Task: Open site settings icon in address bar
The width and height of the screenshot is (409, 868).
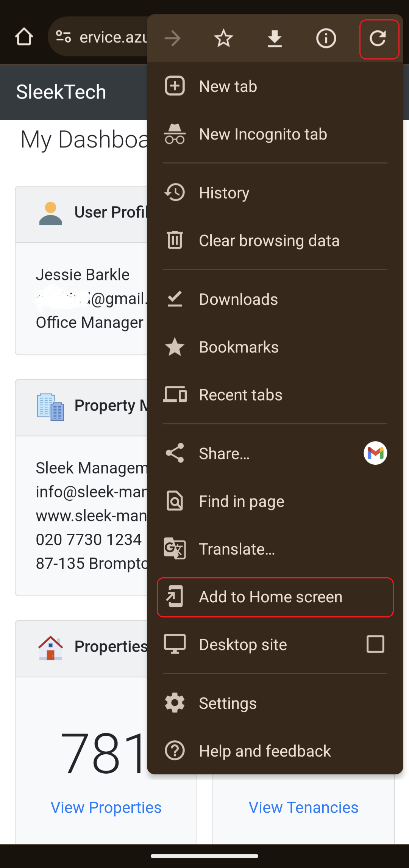Action: (64, 37)
